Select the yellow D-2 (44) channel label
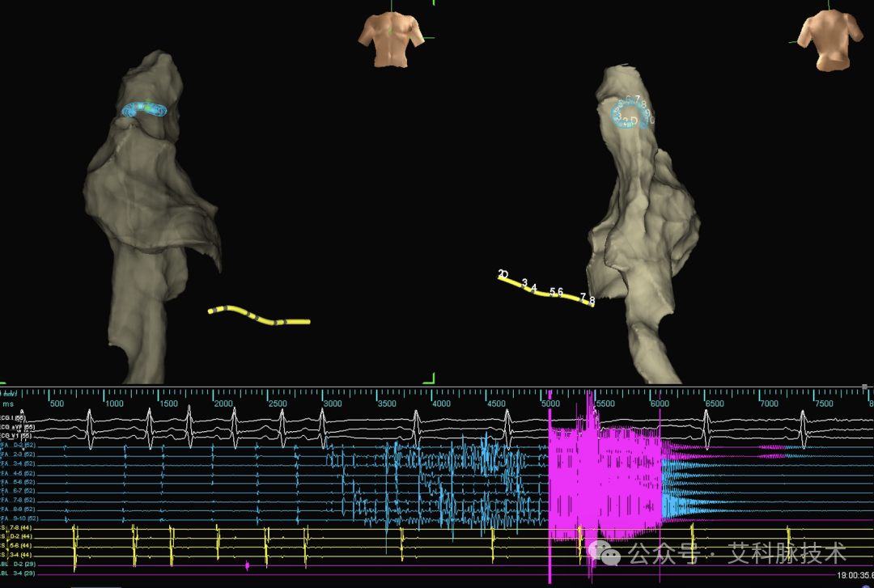This screenshot has height=588, width=874. click(x=15, y=536)
